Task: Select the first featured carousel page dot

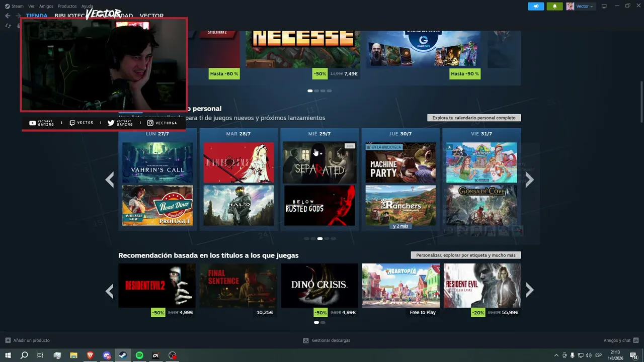Action: pos(310,91)
